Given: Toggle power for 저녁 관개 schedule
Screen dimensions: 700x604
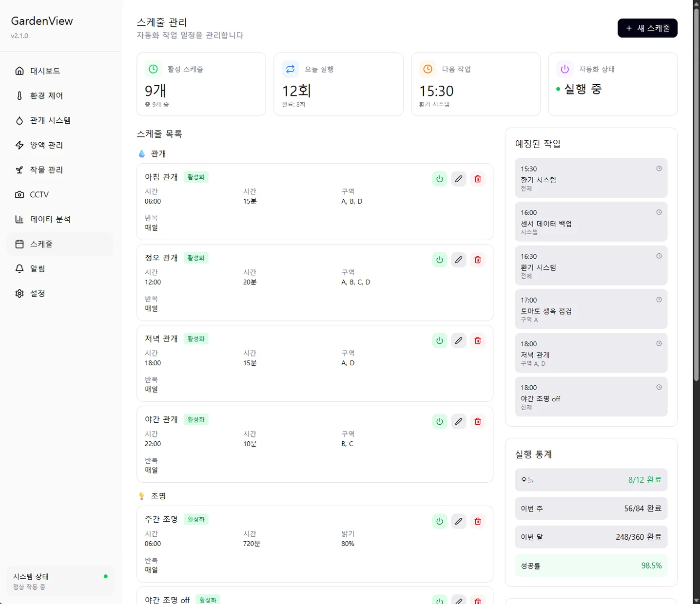Looking at the screenshot, I should (440, 340).
